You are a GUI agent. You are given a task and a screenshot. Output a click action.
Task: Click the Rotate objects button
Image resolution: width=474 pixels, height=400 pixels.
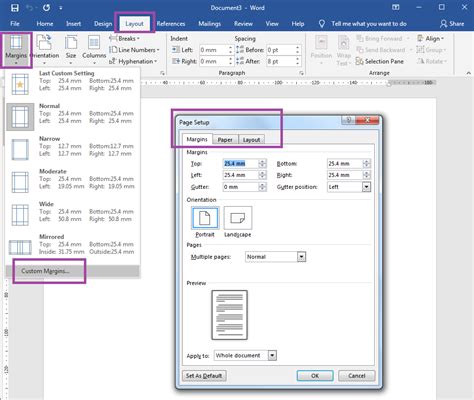coord(432,61)
